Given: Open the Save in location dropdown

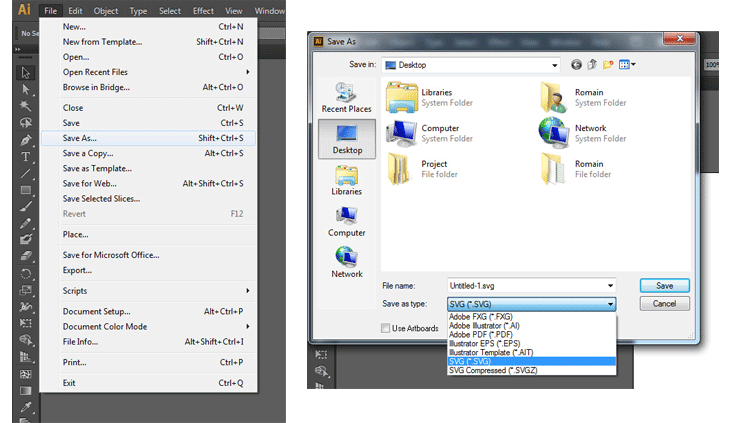Looking at the screenshot, I should [x=554, y=65].
